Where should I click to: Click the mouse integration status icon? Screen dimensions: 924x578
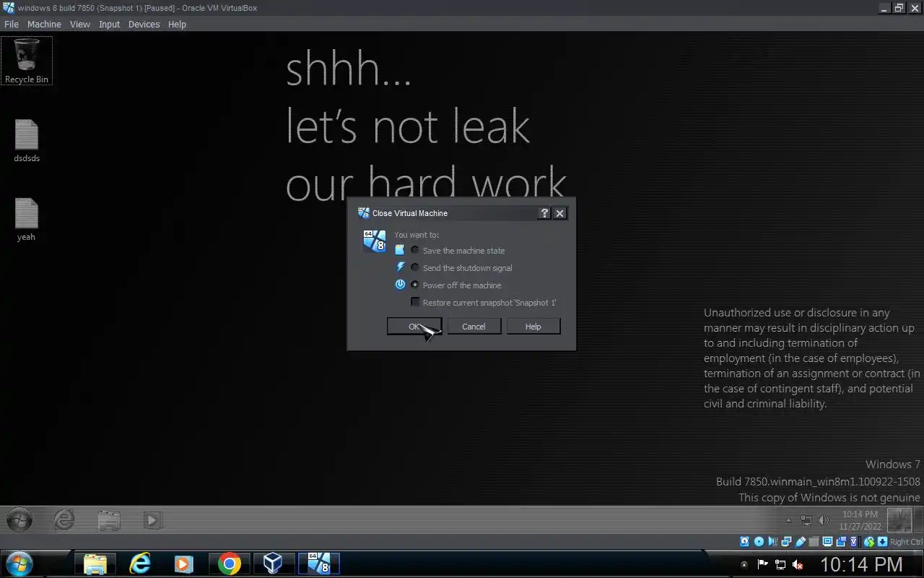869,542
